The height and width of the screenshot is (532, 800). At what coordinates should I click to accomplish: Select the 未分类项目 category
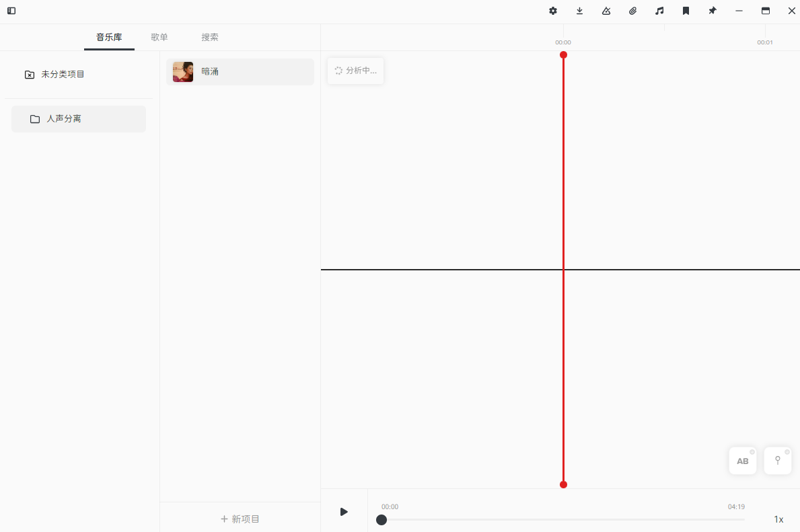click(x=63, y=75)
